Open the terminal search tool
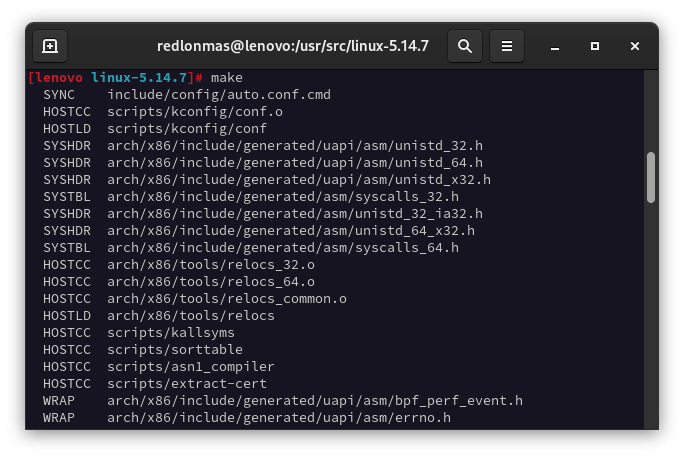 coord(464,46)
